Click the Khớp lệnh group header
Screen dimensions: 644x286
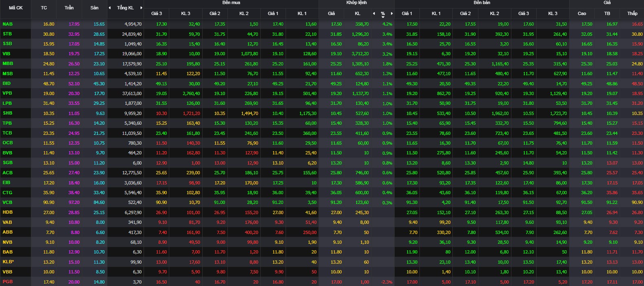click(356, 2)
